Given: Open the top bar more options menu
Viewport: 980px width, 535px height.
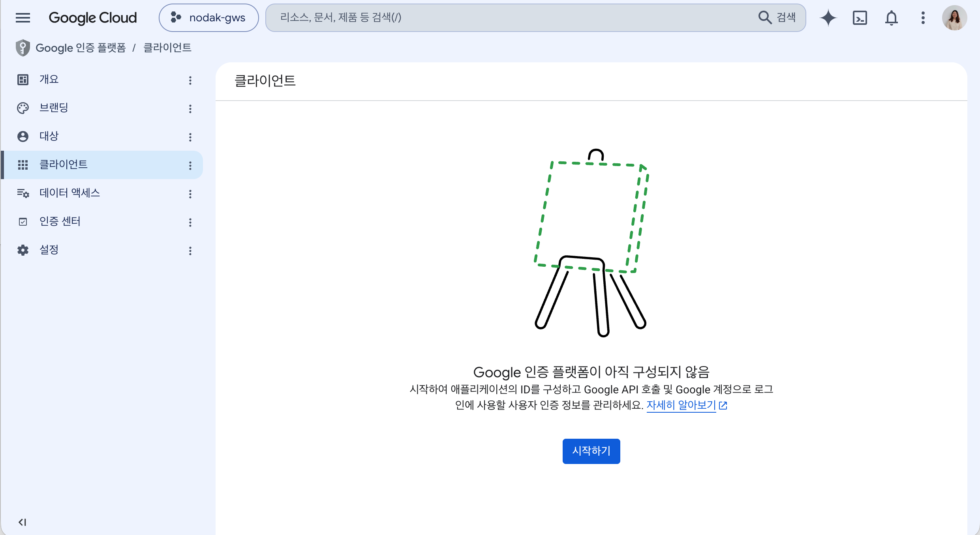Looking at the screenshot, I should click(x=923, y=18).
